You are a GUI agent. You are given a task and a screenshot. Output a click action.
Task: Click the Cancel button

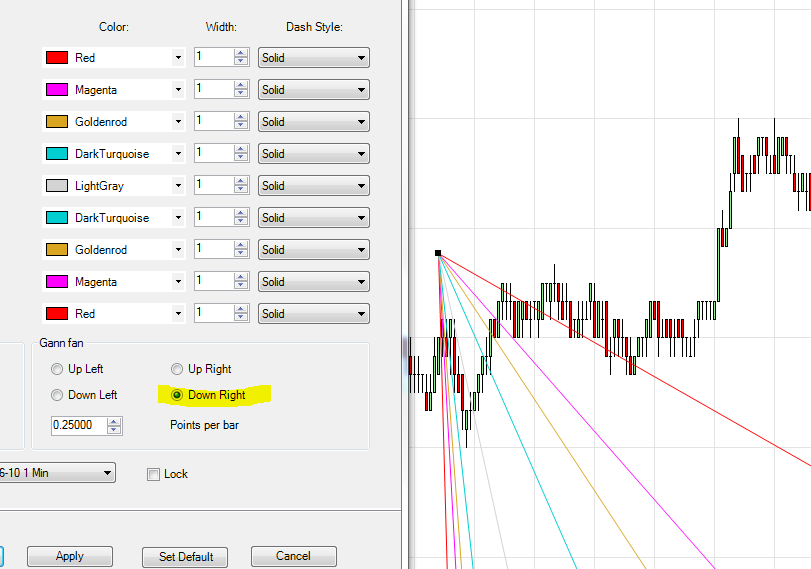pyautogui.click(x=293, y=556)
